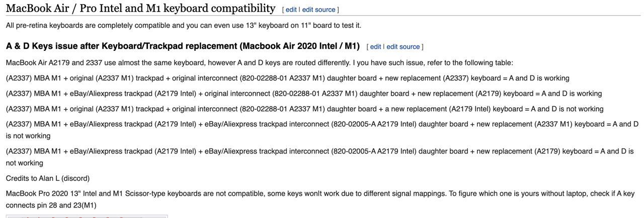The image size is (644, 218).
Task: Click paragraph starting "MacBook Air A2179 and 2337 use"
Action: pyautogui.click(x=260, y=63)
